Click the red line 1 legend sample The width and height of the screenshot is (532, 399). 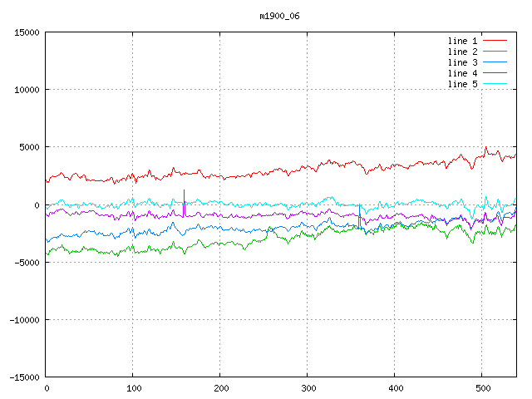pos(495,41)
